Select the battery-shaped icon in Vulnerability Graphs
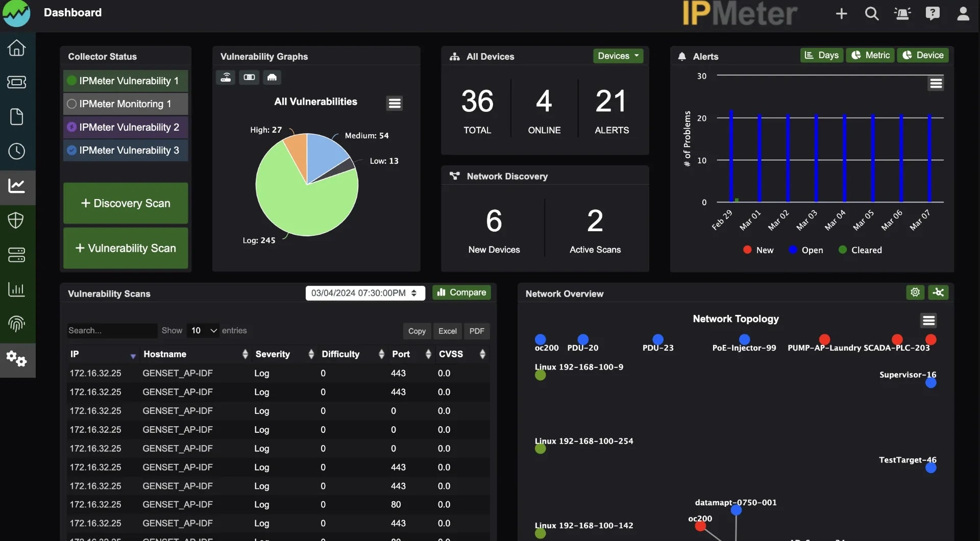Viewport: 980px width, 541px height. [x=249, y=78]
